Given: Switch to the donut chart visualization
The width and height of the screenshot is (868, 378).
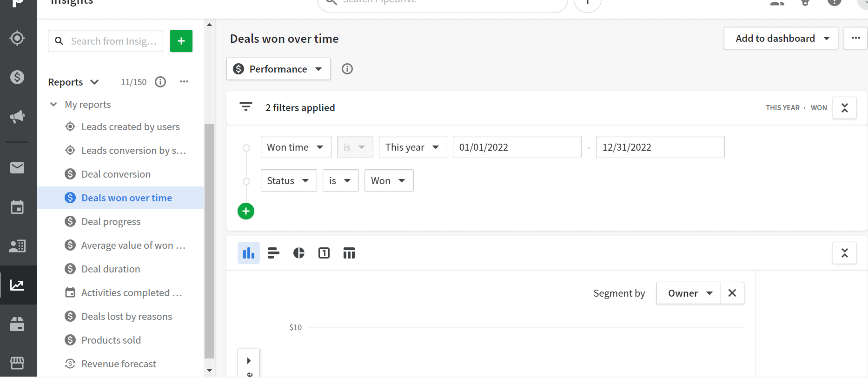Looking at the screenshot, I should coord(298,253).
